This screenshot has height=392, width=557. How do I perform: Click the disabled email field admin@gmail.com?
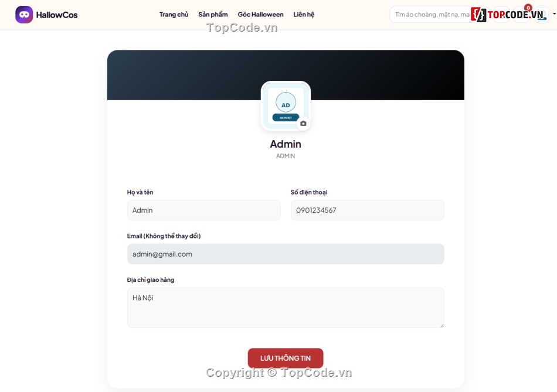pos(286,254)
